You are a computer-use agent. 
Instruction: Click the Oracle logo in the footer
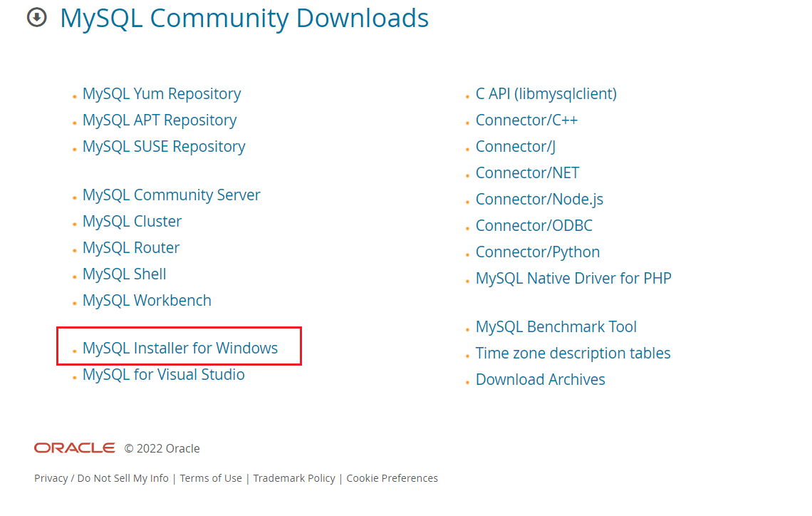point(75,448)
